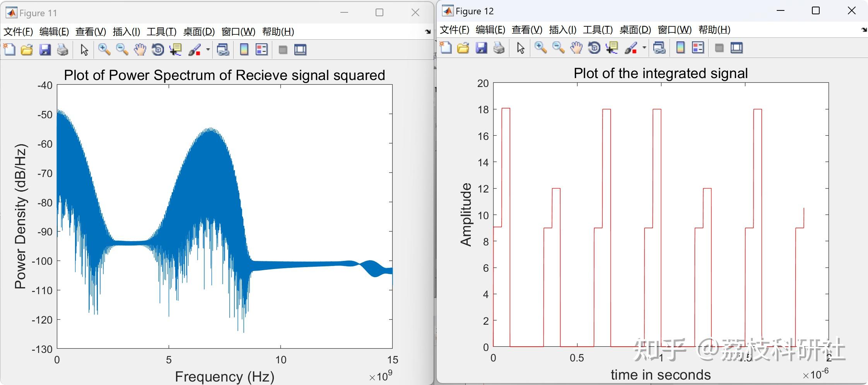The height and width of the screenshot is (385, 868).
Task: Show plot tools and dock Figure 11
Action: point(300,49)
